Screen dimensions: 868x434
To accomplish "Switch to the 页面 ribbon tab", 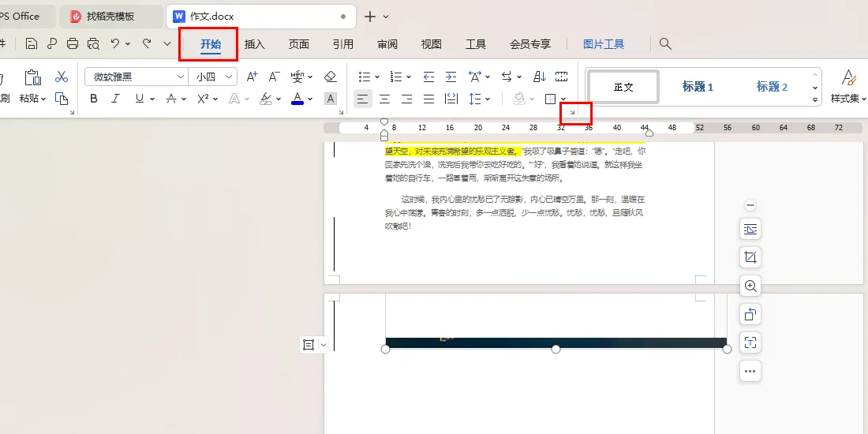I will point(299,44).
